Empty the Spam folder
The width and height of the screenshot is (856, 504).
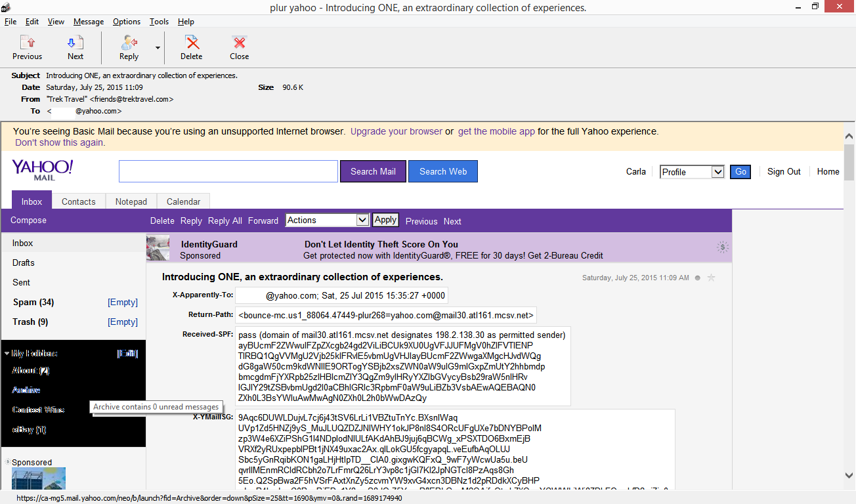123,303
